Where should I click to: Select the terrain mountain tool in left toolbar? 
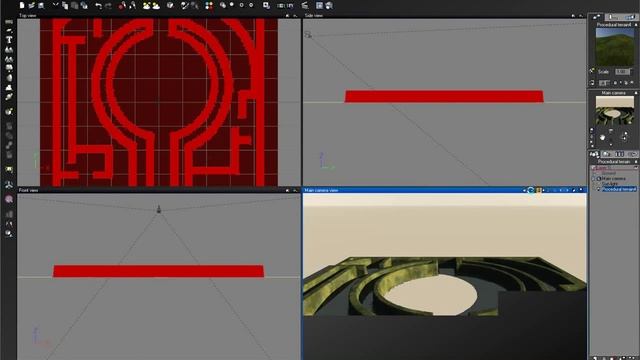coord(9,49)
